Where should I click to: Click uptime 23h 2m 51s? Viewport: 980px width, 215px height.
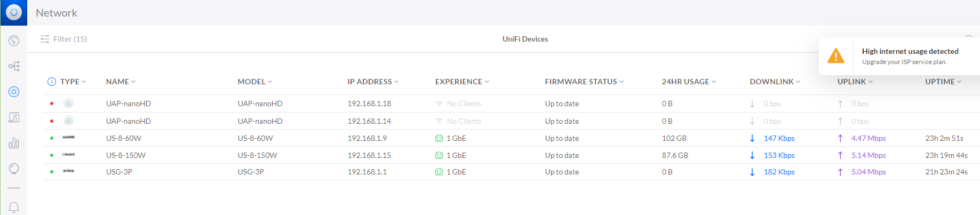tap(944, 138)
